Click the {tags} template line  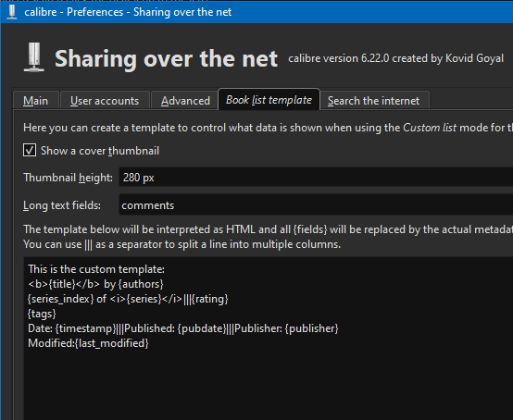42,314
